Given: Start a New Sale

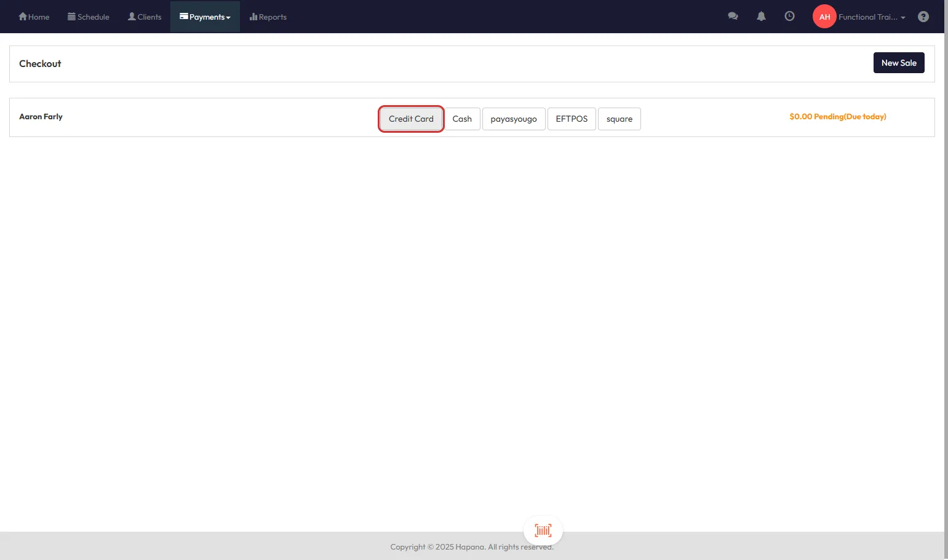Looking at the screenshot, I should [898, 63].
